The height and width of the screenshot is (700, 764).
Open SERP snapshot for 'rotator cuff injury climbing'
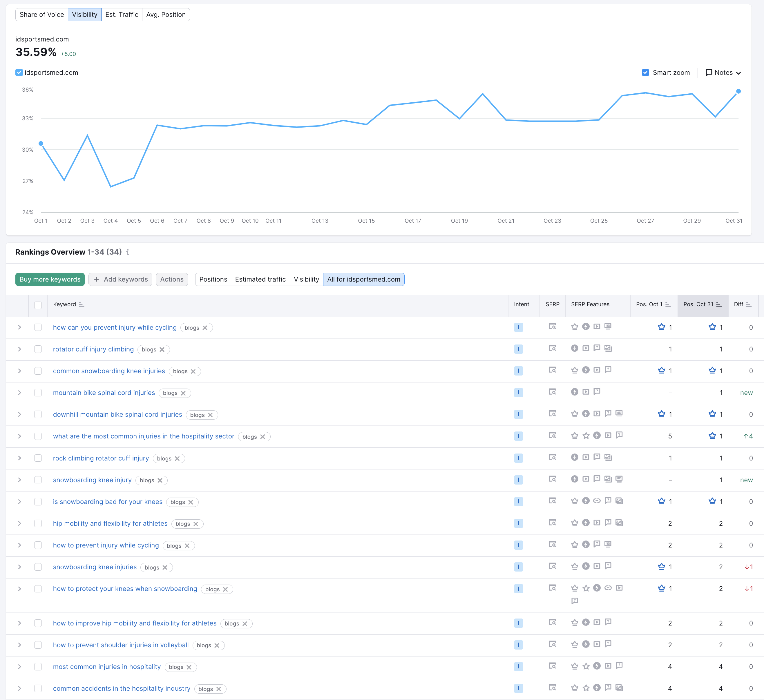(552, 349)
